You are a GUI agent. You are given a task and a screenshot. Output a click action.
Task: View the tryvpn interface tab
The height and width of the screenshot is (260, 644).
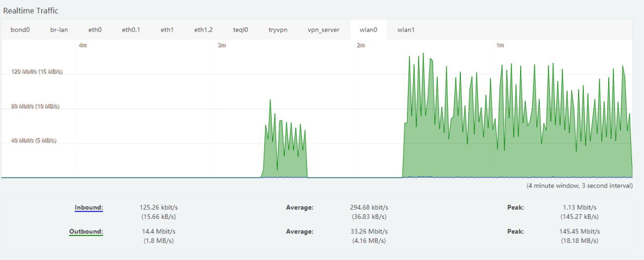278,30
